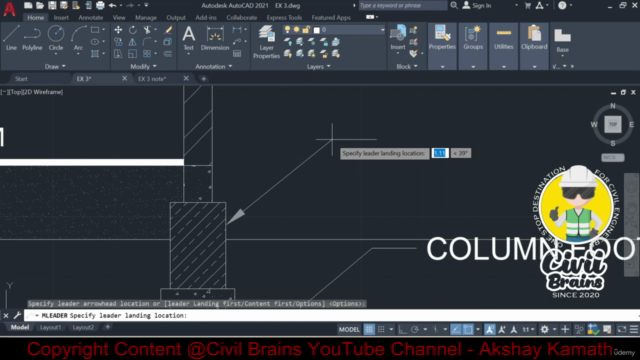Click the search keyword input box
Viewport: 640px width, 360px height.
[x=403, y=5]
